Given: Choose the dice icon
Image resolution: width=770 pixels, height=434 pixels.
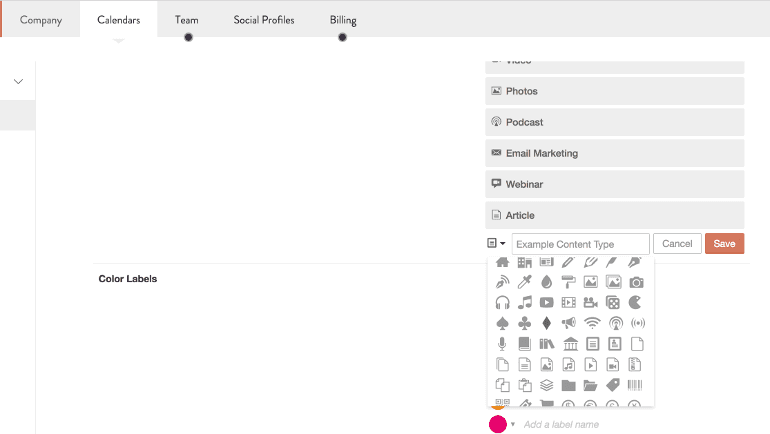Looking at the screenshot, I should [x=613, y=303].
